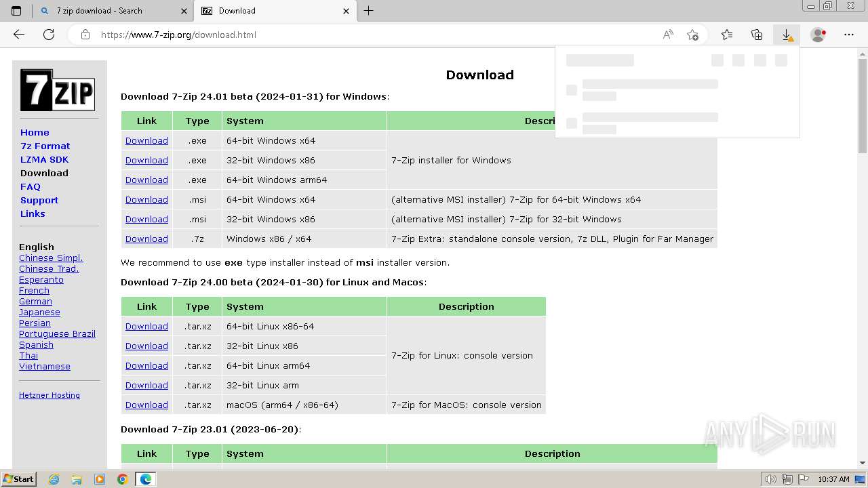This screenshot has width=868, height=488.
Task: Open Internet Explorer from taskbar
Action: [x=54, y=479]
